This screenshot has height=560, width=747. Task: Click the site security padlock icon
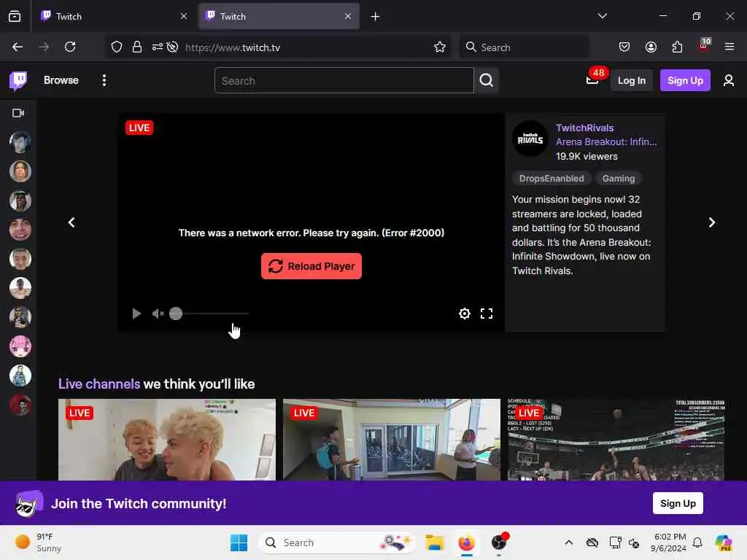[x=136, y=47]
